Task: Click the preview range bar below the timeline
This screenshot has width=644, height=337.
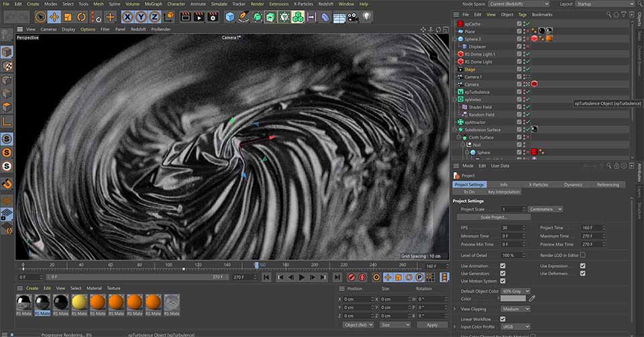Action: [136, 277]
